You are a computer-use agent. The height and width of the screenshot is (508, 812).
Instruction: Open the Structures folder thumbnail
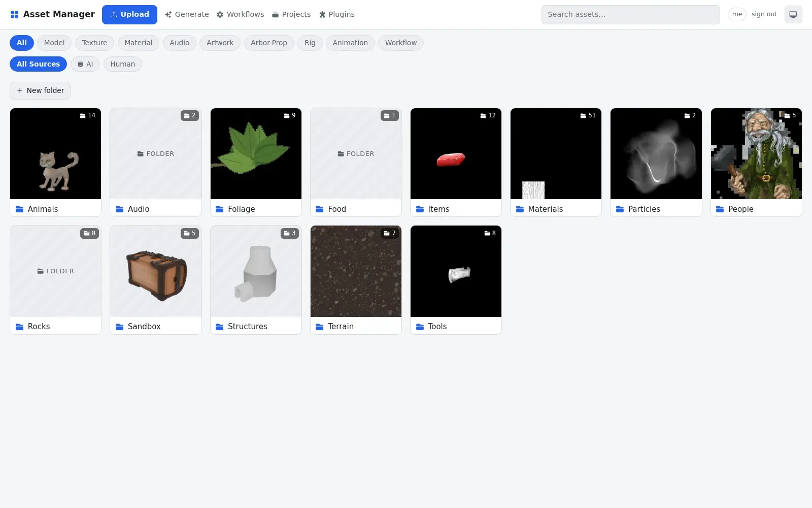(x=256, y=271)
